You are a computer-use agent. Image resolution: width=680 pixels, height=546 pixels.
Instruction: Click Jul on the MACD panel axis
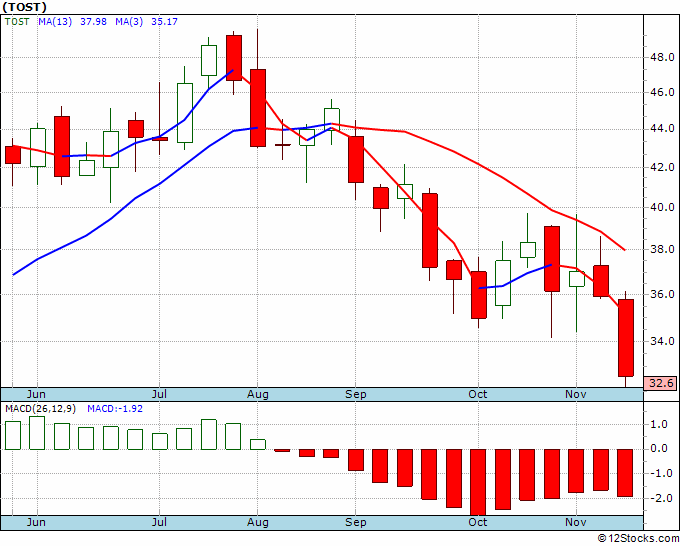(159, 522)
